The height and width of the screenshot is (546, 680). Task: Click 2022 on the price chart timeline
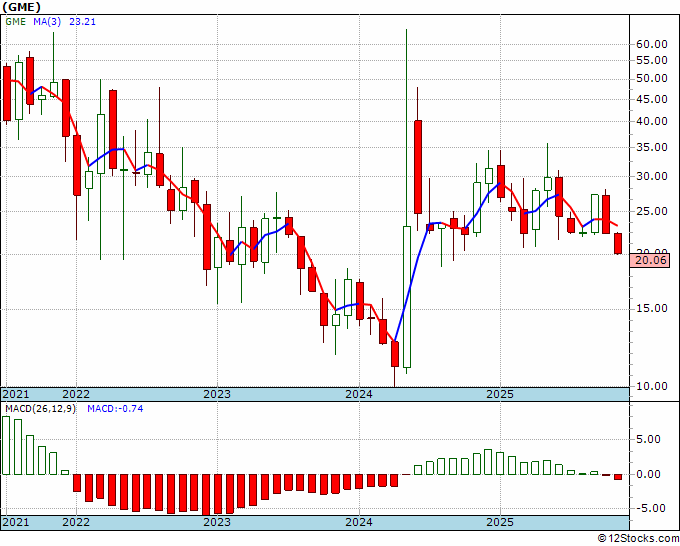76,394
